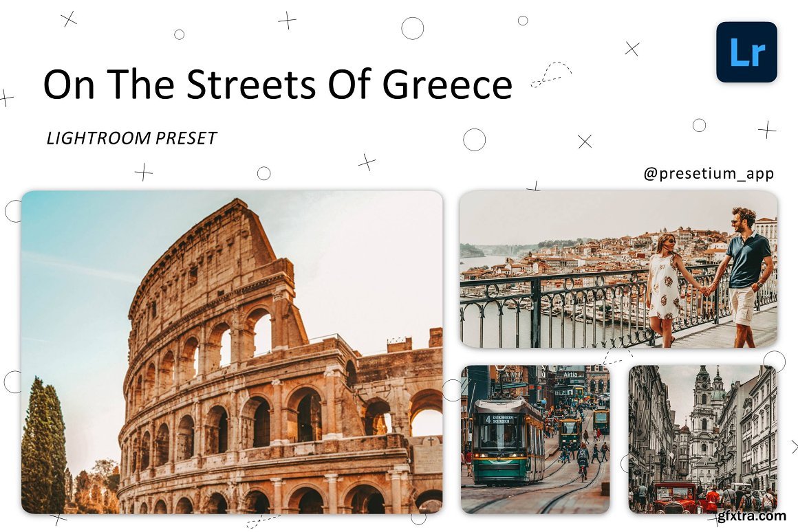
Task: Click the On The Streets Of Greece title
Action: [278, 84]
